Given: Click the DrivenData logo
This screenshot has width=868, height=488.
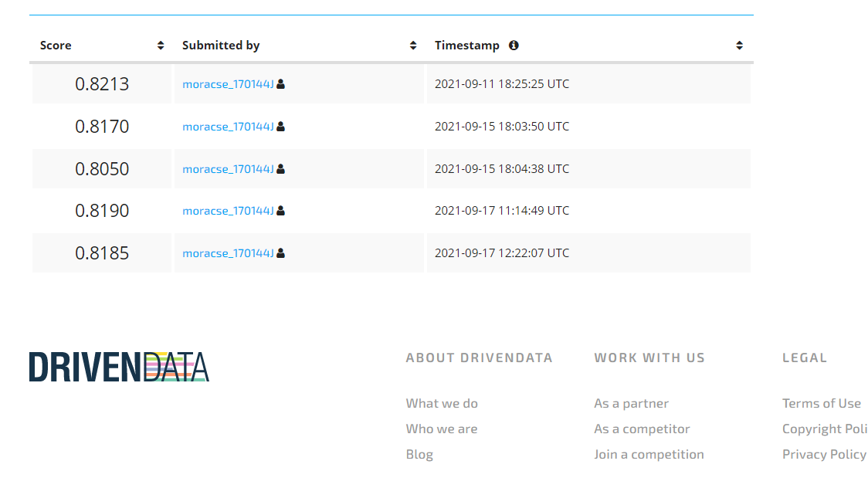Looking at the screenshot, I should coord(119,367).
